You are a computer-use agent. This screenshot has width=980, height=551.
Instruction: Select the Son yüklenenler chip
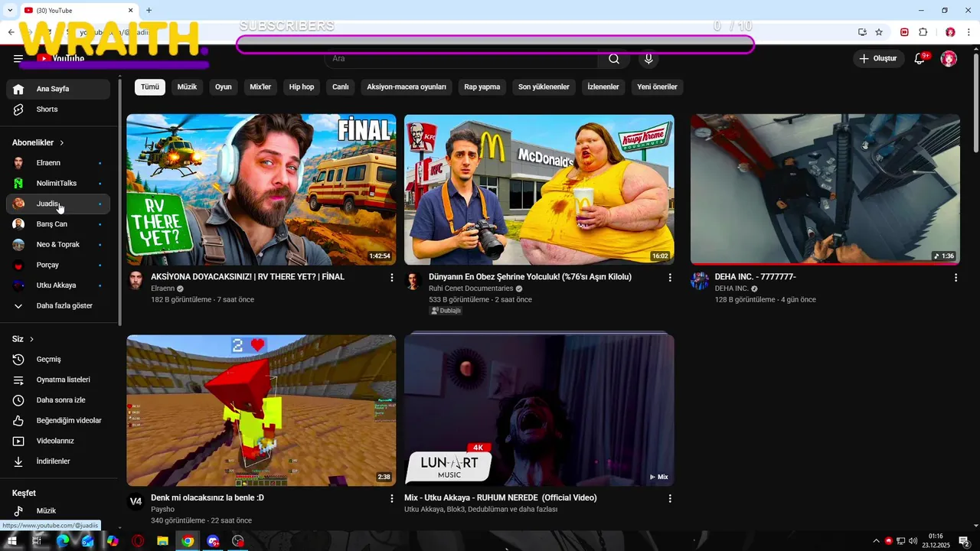[x=544, y=87]
